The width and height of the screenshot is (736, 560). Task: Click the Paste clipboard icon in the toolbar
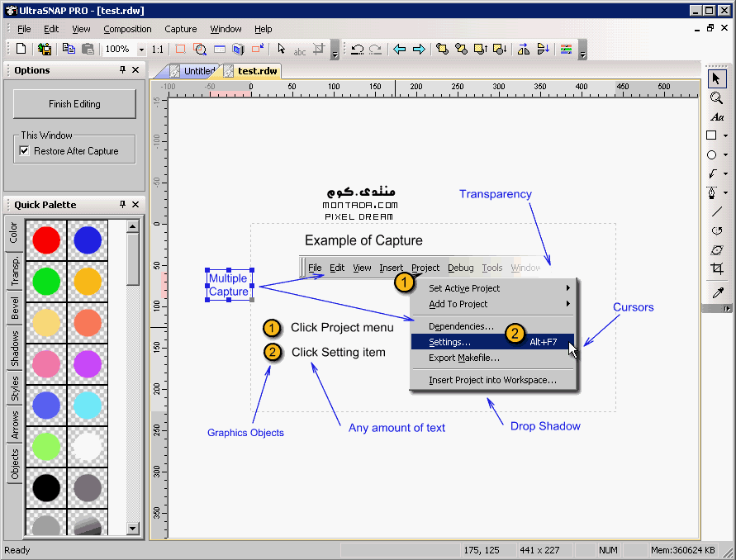88,49
